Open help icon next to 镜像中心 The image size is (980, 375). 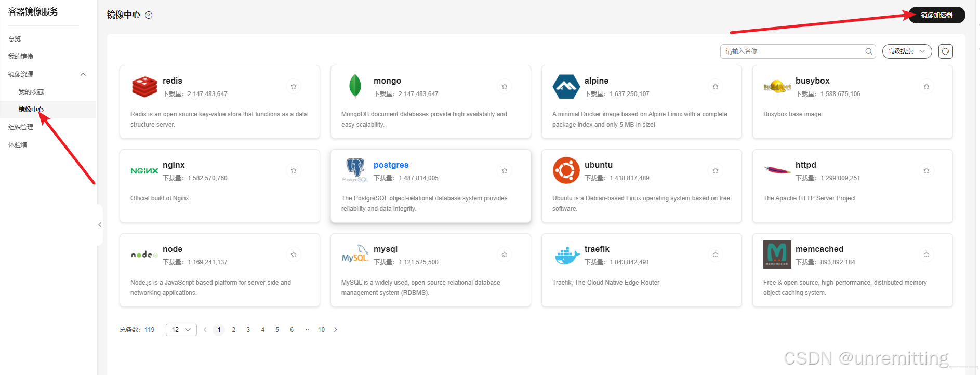point(149,15)
